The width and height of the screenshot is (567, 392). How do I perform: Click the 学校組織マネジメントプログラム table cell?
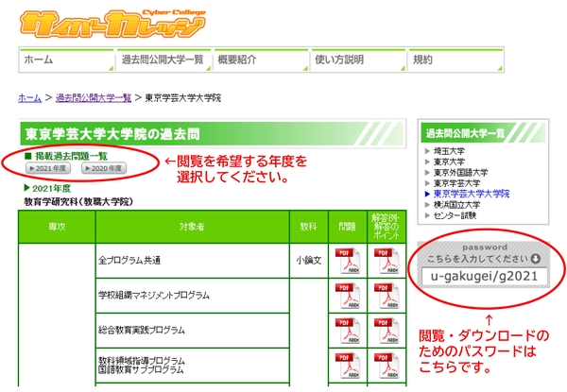[x=193, y=296]
